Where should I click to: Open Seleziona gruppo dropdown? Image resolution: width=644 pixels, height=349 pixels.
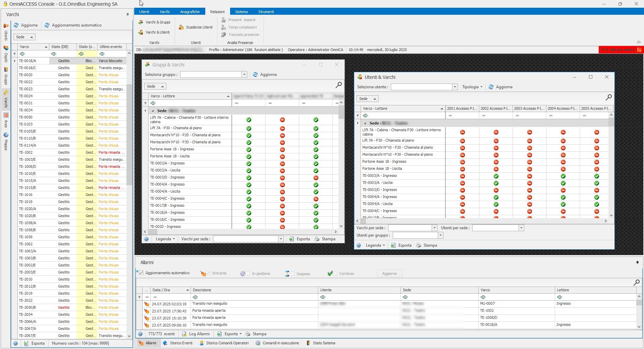[x=244, y=74]
